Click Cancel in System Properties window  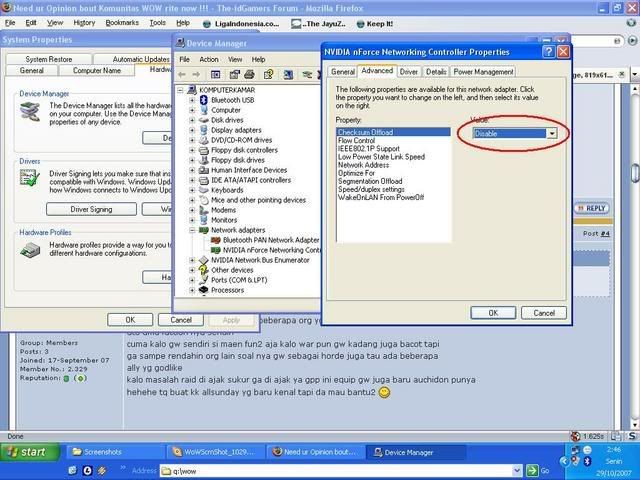181,320
